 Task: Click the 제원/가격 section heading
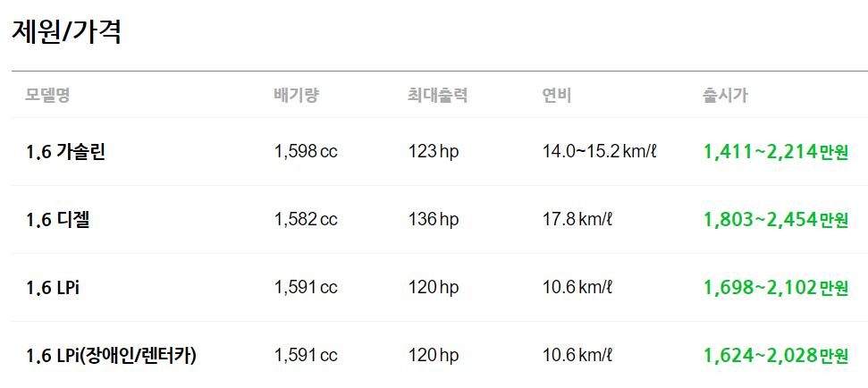pyautogui.click(x=66, y=31)
